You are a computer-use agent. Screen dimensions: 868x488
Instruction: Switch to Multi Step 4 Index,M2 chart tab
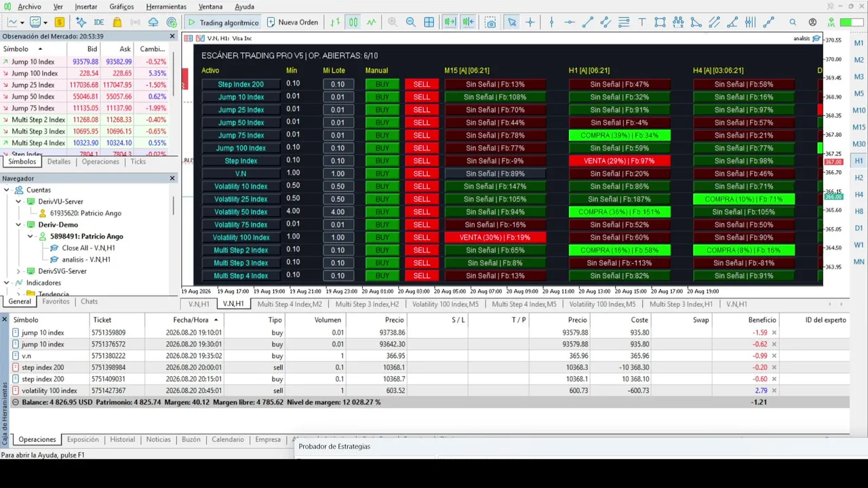point(290,304)
